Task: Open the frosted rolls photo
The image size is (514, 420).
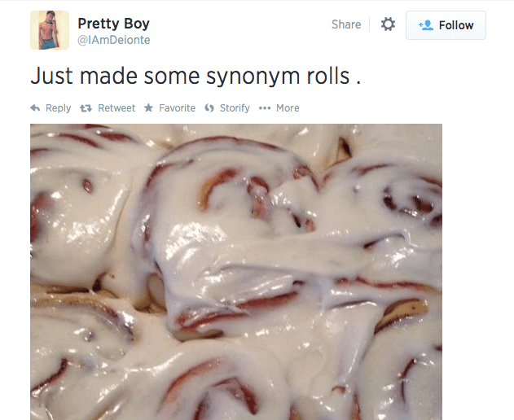Action: (x=236, y=271)
